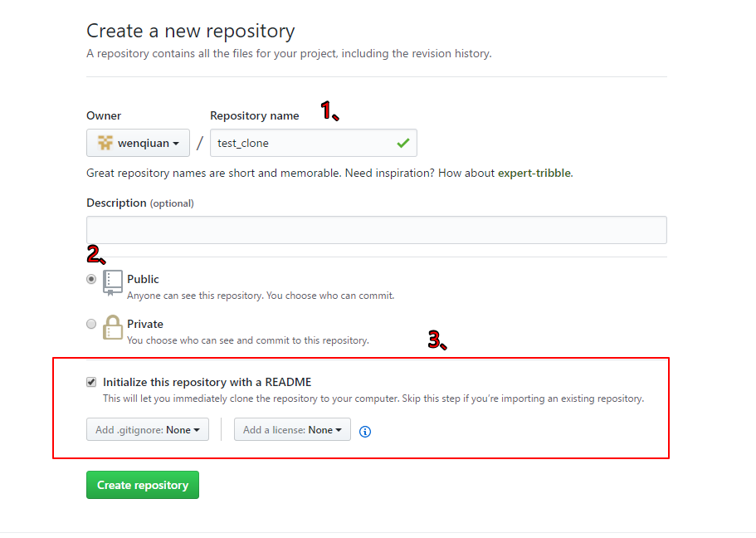
Task: Click the Initialize this repository with a README label
Action: pos(207,382)
